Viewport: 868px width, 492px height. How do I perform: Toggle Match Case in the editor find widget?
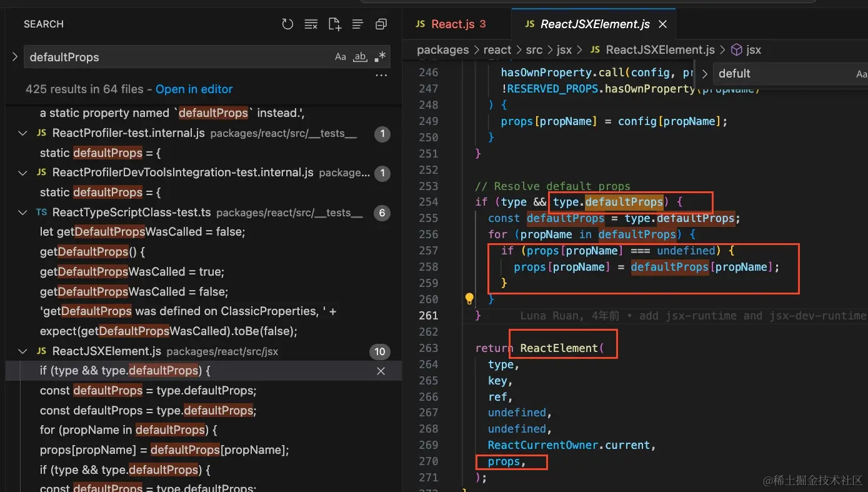point(861,74)
